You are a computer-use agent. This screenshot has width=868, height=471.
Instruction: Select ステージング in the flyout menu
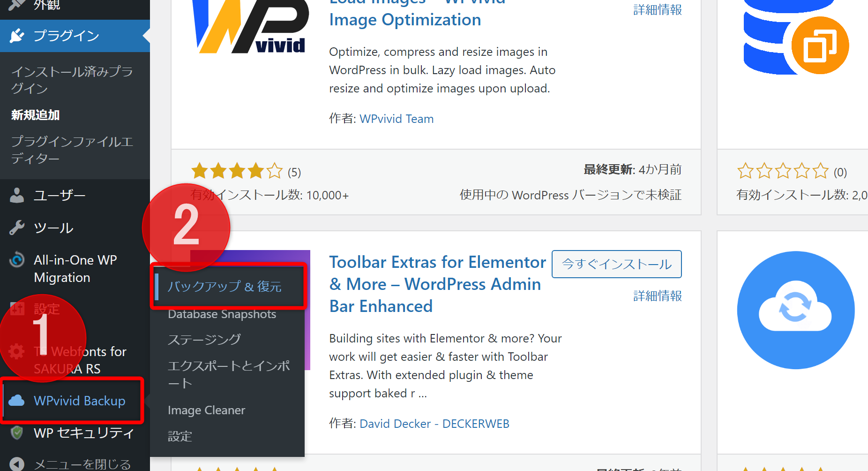click(204, 339)
